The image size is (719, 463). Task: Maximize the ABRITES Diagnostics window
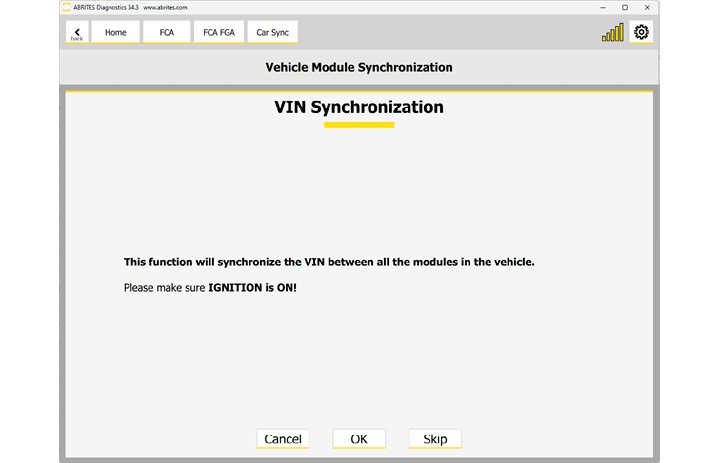[625, 7]
